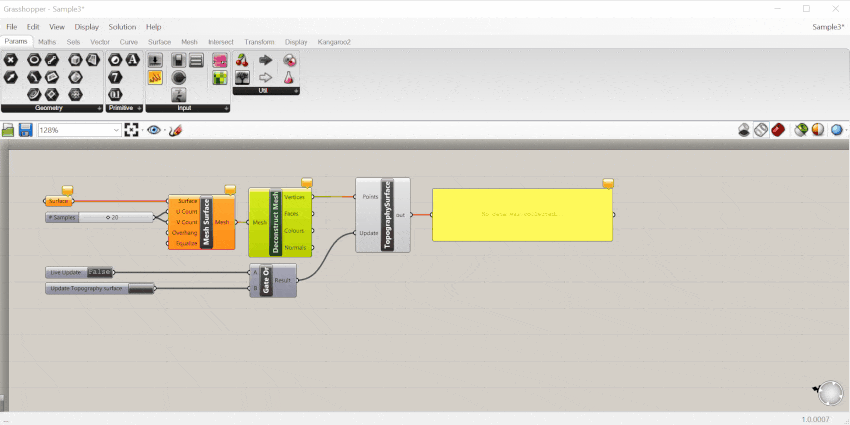Pick the yellow Panel input icon
This screenshot has height=425, width=850.
tap(156, 78)
